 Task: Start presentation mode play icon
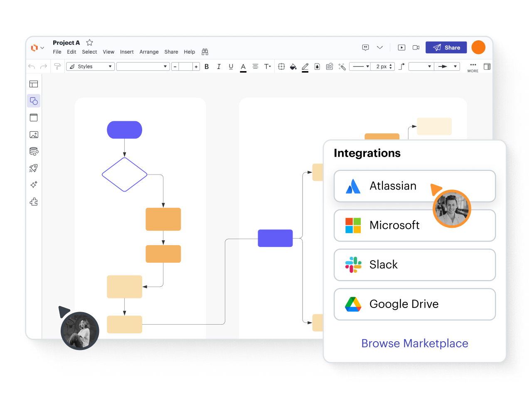401,47
